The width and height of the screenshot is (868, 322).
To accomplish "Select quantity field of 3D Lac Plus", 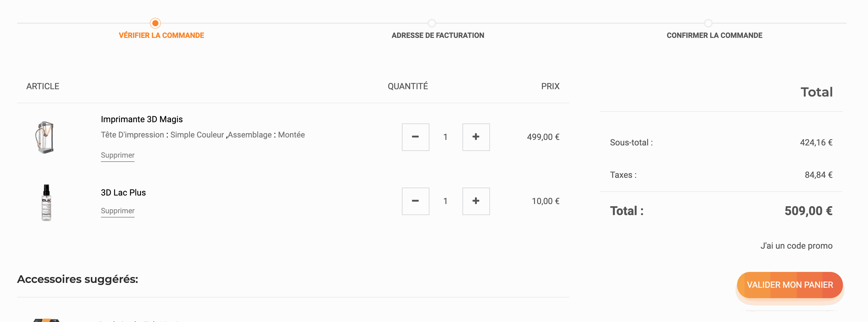I will tap(445, 201).
